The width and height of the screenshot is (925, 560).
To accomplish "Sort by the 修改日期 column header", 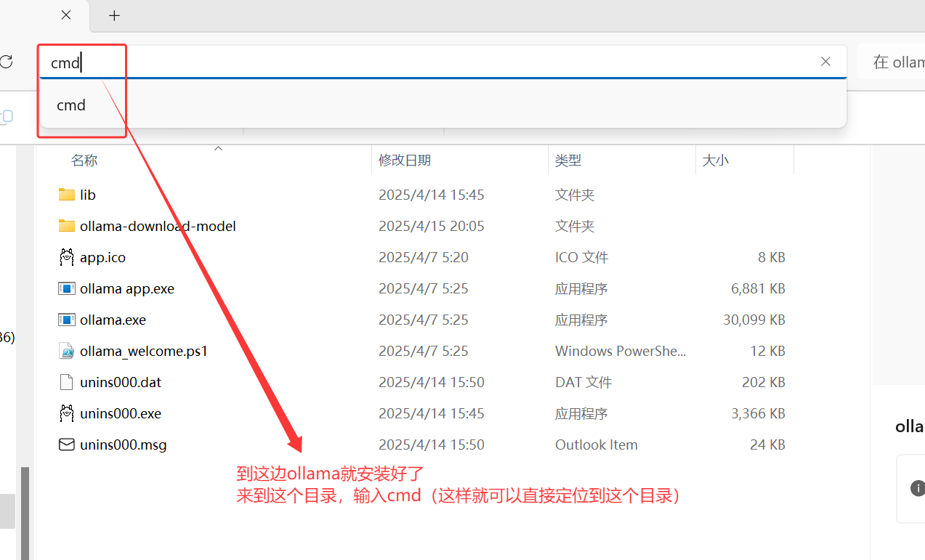I will [405, 161].
